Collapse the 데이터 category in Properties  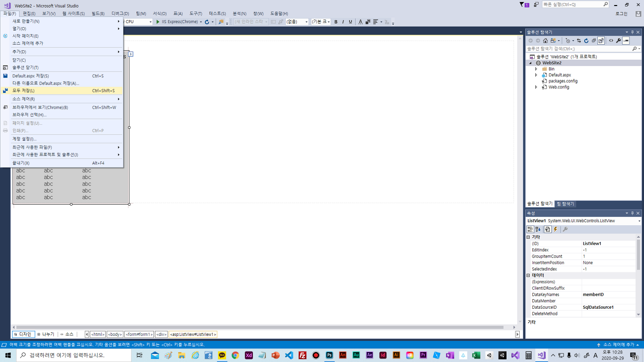(x=528, y=276)
